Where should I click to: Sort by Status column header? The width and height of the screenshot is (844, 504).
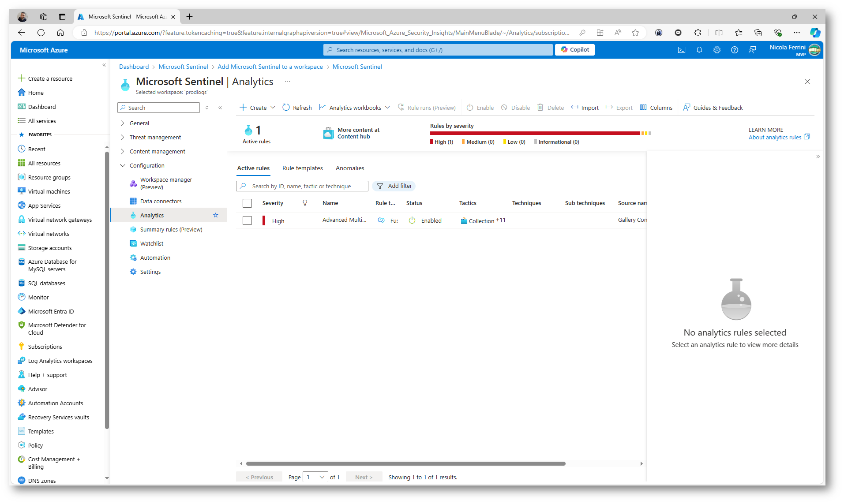[414, 203]
